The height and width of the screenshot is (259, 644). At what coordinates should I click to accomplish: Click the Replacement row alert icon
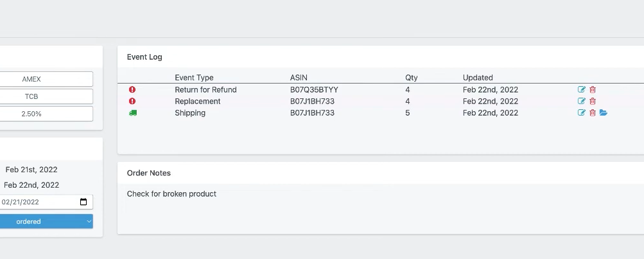pos(132,102)
